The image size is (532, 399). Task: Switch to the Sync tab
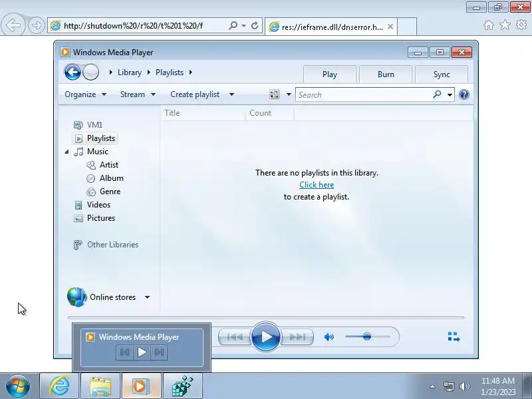[442, 74]
